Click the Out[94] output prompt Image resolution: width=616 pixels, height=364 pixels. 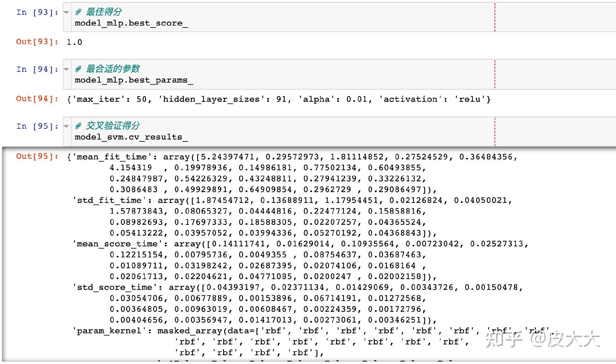click(37, 99)
